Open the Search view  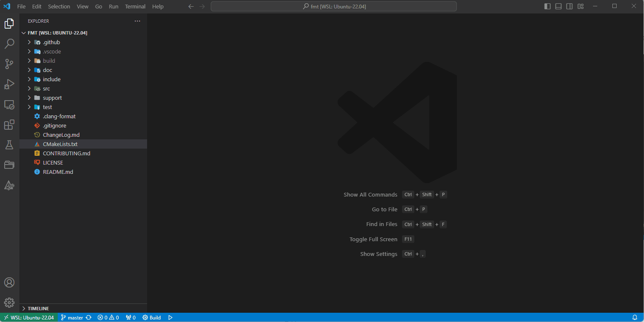click(x=9, y=43)
